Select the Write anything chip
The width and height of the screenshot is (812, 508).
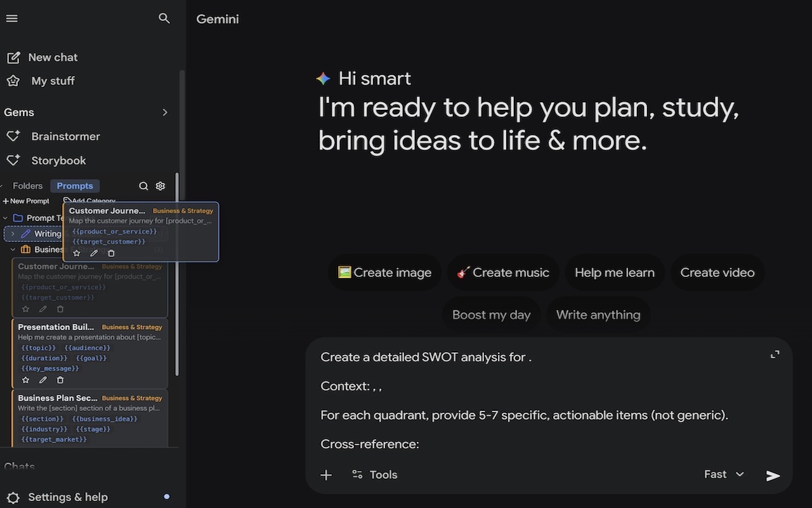(598, 315)
